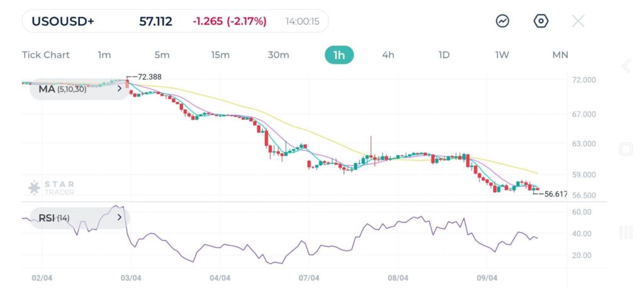Expand the MA (5,10,30) indicator panel
Screen dimensions: 644x297
pyautogui.click(x=119, y=89)
